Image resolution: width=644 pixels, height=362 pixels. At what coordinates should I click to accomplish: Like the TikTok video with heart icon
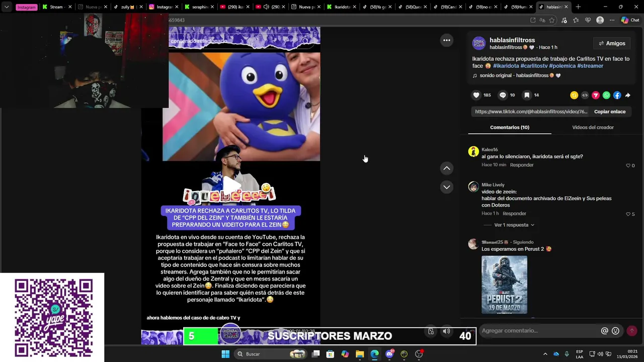[x=476, y=95]
